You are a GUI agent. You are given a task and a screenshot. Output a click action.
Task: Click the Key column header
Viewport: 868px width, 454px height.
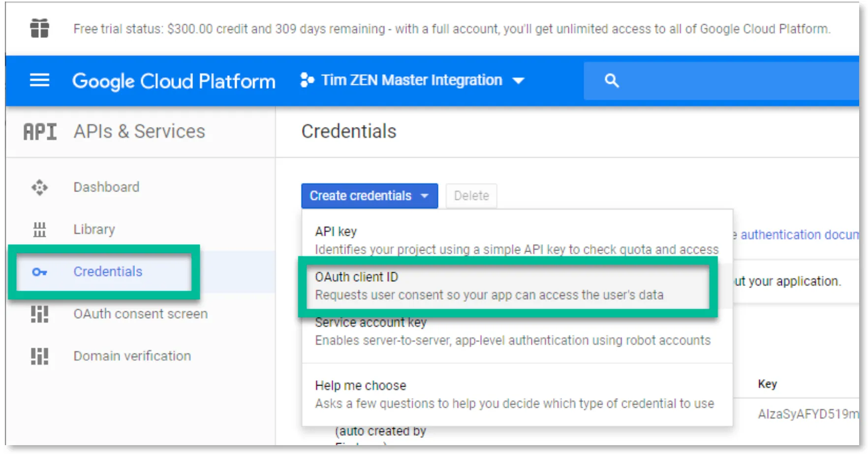pyautogui.click(x=767, y=384)
